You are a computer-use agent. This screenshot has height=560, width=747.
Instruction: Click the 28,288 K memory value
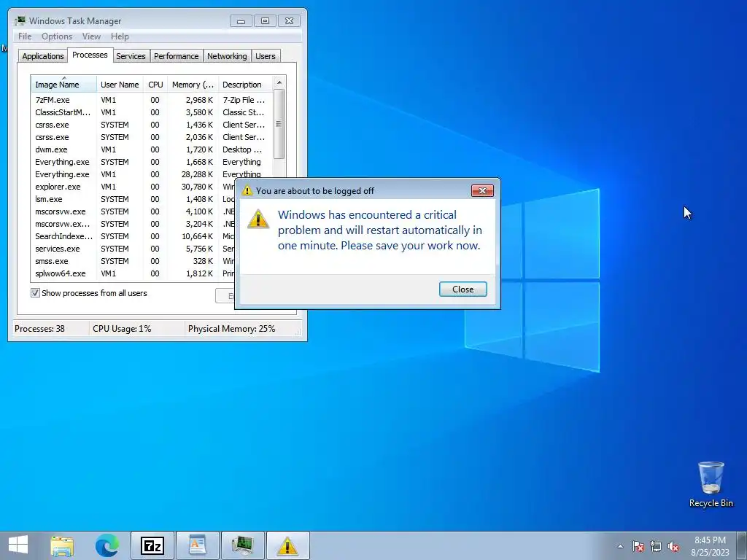[x=197, y=174]
